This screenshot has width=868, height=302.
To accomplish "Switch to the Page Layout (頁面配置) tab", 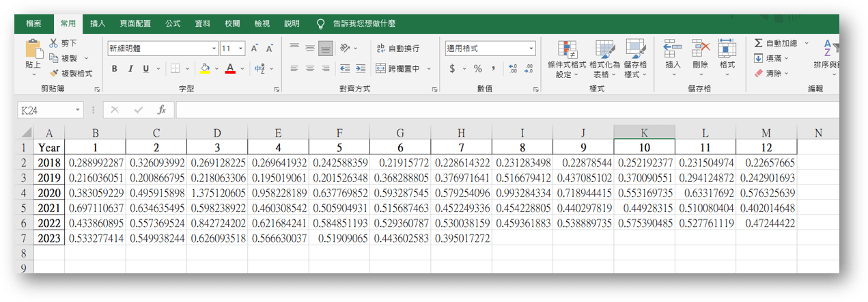I will point(135,23).
